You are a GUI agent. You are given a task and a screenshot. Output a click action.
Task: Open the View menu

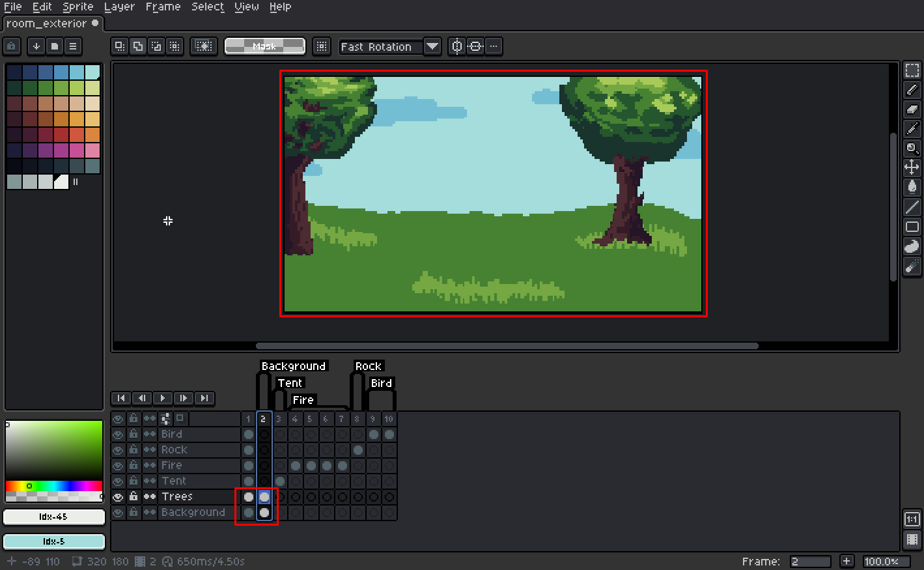pyautogui.click(x=247, y=7)
